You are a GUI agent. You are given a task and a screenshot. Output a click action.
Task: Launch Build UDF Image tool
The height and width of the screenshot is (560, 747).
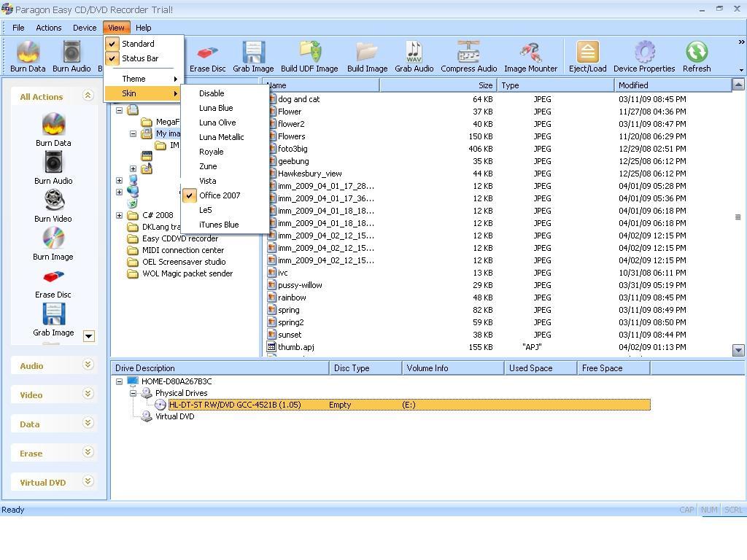click(310, 52)
